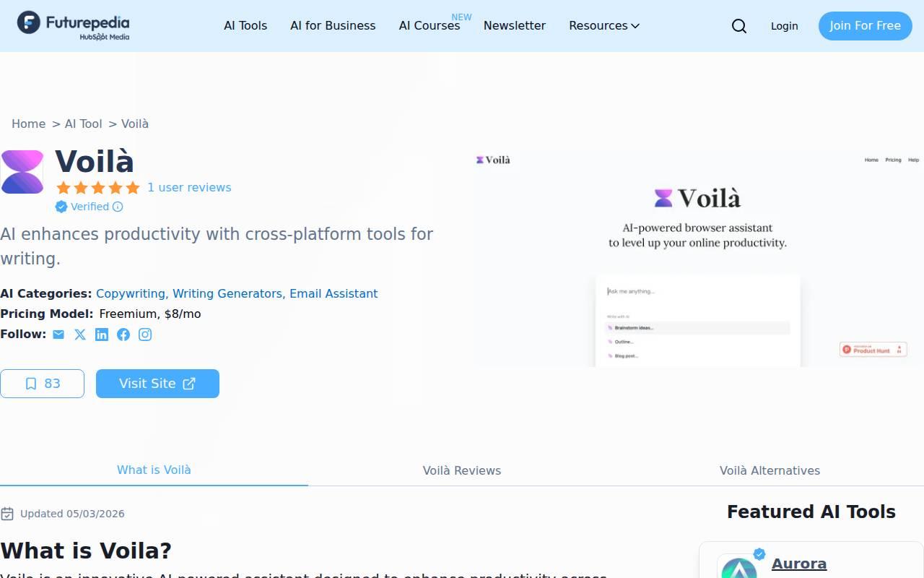Click the email follow icon
This screenshot has width=924, height=578.
[58, 335]
